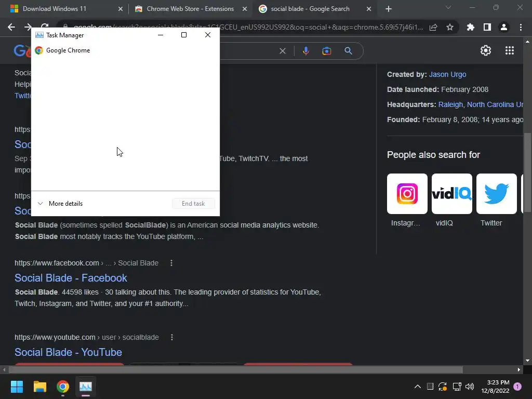The height and width of the screenshot is (399, 532).
Task: Show hidden system tray icons
Action: pyautogui.click(x=418, y=387)
